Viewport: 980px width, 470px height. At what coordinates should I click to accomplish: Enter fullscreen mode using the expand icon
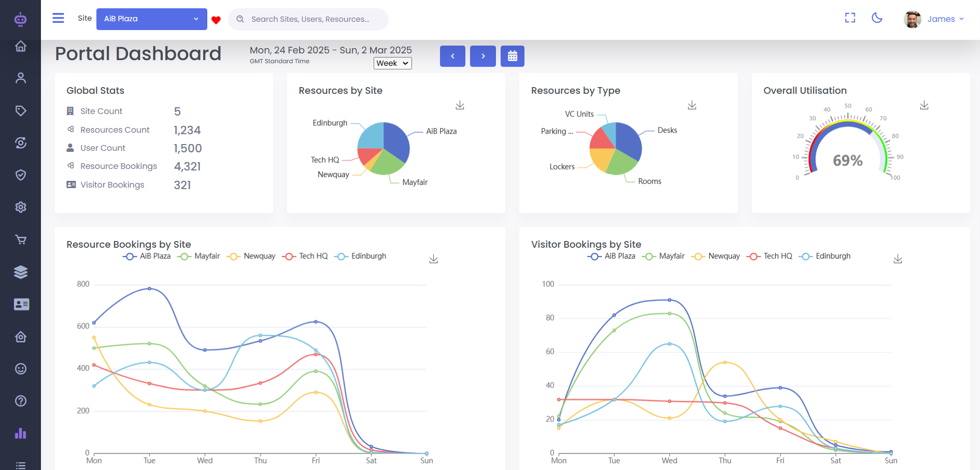[x=850, y=18]
